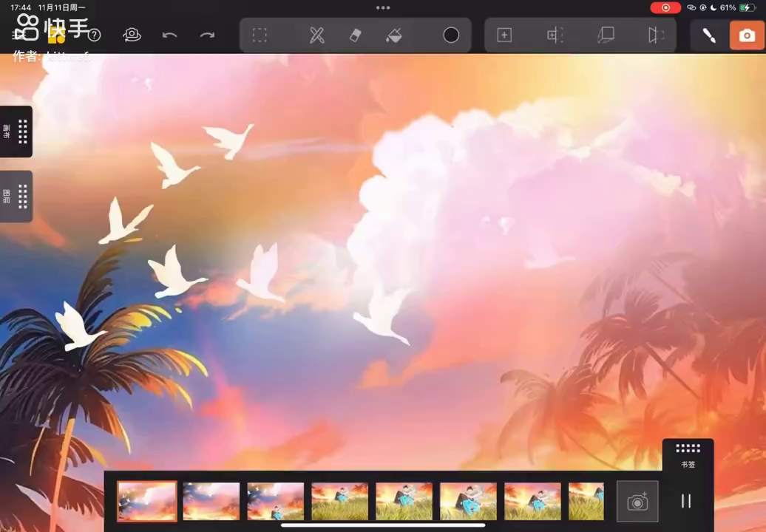
Task: Choose the paint bucket fill tool
Action: point(394,35)
